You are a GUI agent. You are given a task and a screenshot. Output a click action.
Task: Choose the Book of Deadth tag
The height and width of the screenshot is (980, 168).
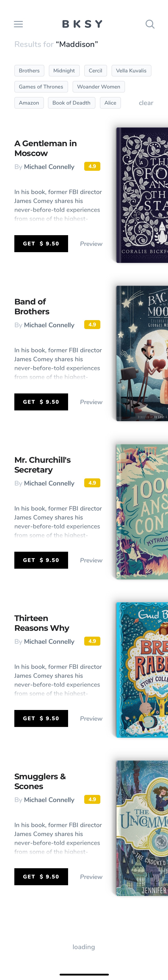click(72, 103)
